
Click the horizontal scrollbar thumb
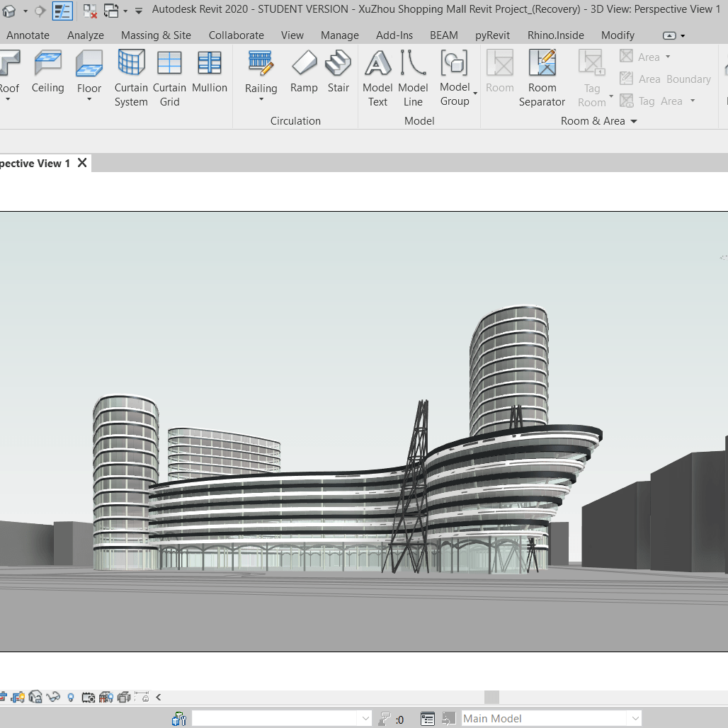(x=491, y=697)
